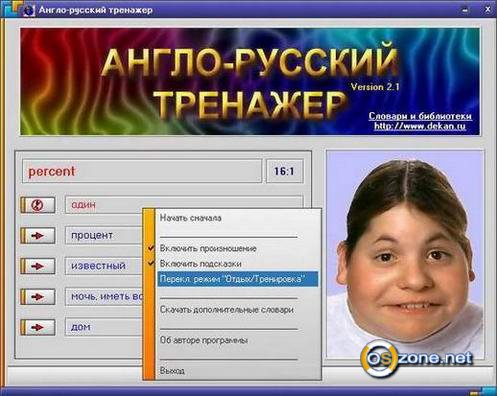Click the portrait photo panel

405,254
